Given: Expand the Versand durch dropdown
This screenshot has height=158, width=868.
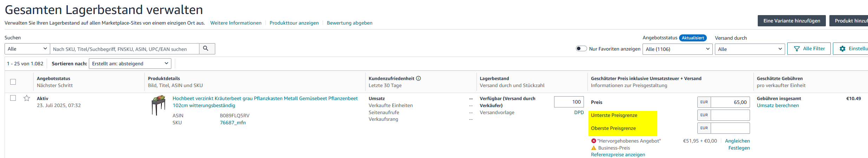Looking at the screenshot, I should coord(749,49).
